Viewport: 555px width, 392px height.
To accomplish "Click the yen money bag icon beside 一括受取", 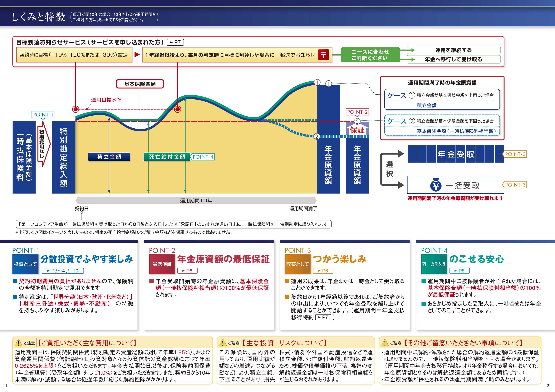I will click(x=436, y=185).
